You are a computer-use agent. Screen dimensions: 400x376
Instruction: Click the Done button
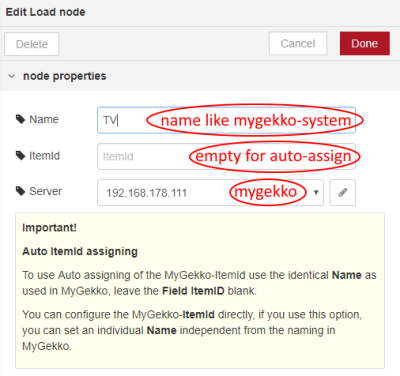[365, 43]
